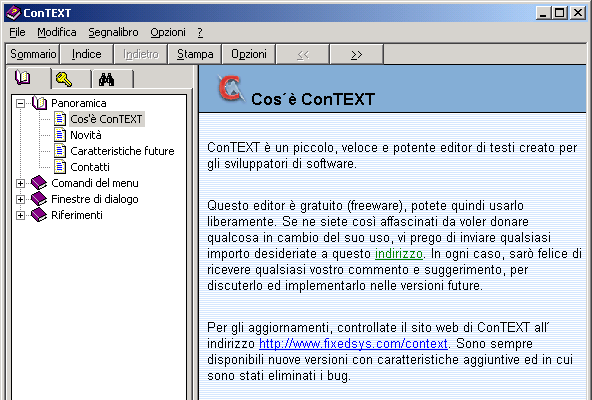This screenshot has width=592, height=400.
Task: Click the Opzioni toolbar button
Action: [x=249, y=54]
